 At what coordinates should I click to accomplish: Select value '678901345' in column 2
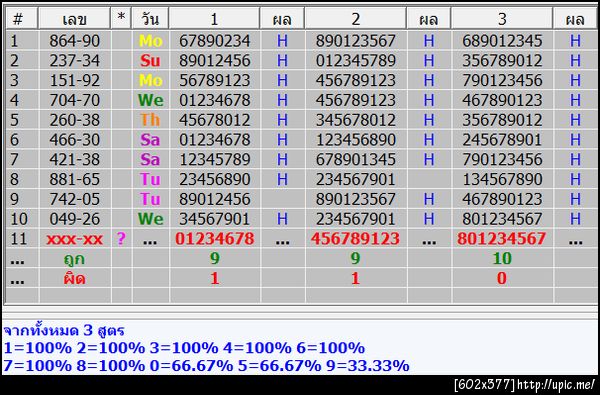355,160
